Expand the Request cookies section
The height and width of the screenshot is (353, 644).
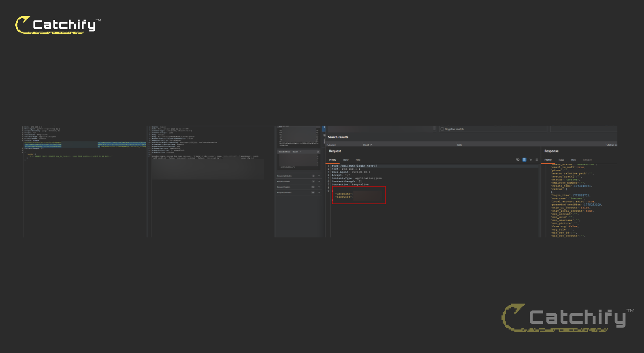[x=298, y=182]
